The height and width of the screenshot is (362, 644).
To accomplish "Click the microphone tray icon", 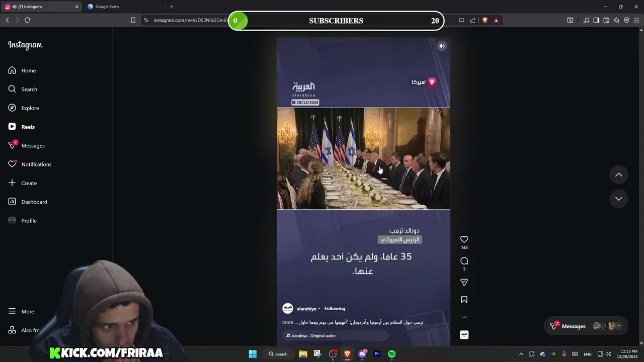I will tap(564, 354).
